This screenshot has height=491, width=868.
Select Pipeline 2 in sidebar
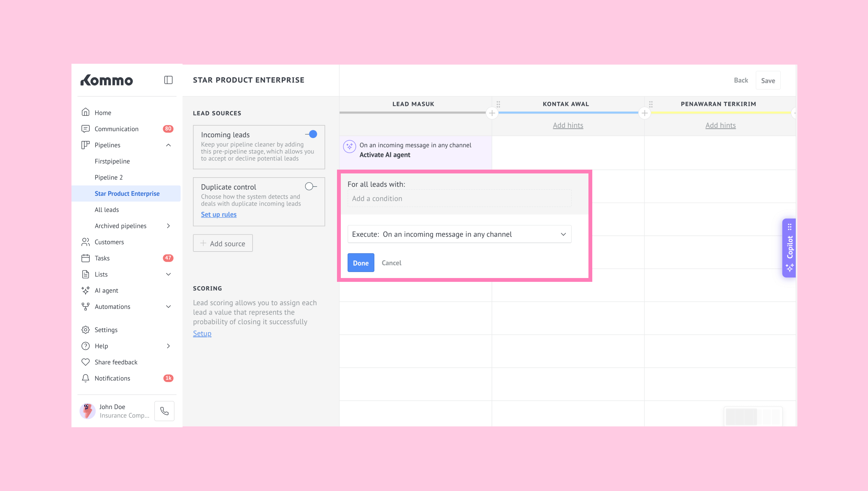click(109, 177)
